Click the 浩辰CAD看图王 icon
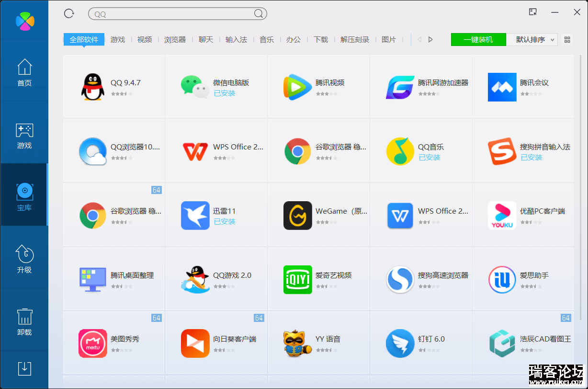Screen dimensions: 588x389 point(502,343)
